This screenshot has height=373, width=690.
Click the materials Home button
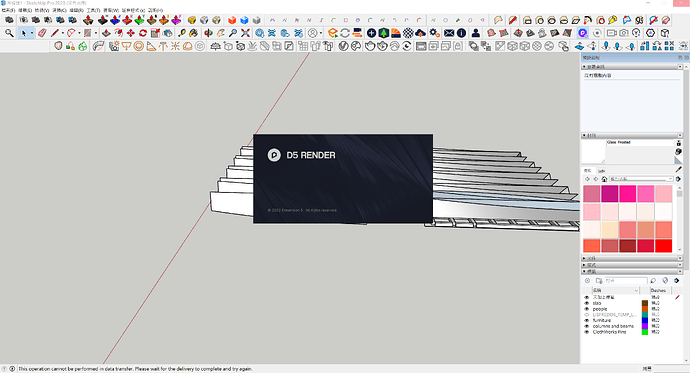(x=604, y=179)
